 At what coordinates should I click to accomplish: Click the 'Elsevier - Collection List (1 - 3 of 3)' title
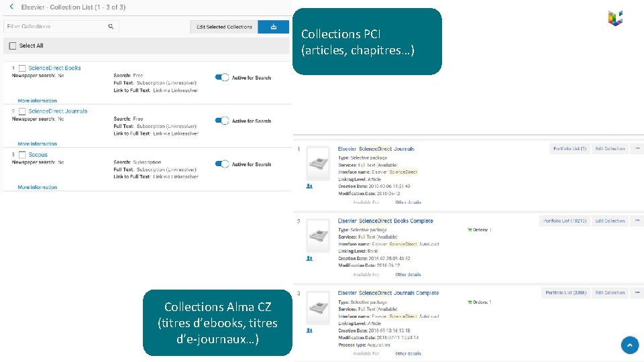click(73, 7)
